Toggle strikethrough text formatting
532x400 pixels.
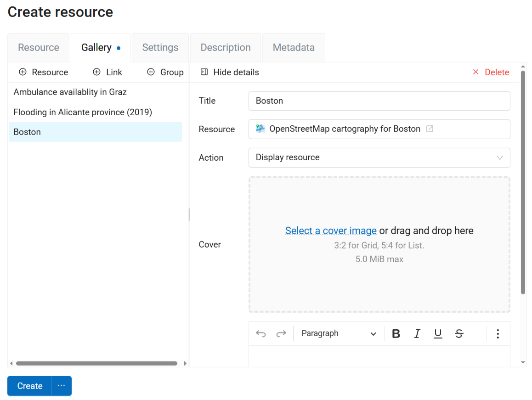point(459,334)
